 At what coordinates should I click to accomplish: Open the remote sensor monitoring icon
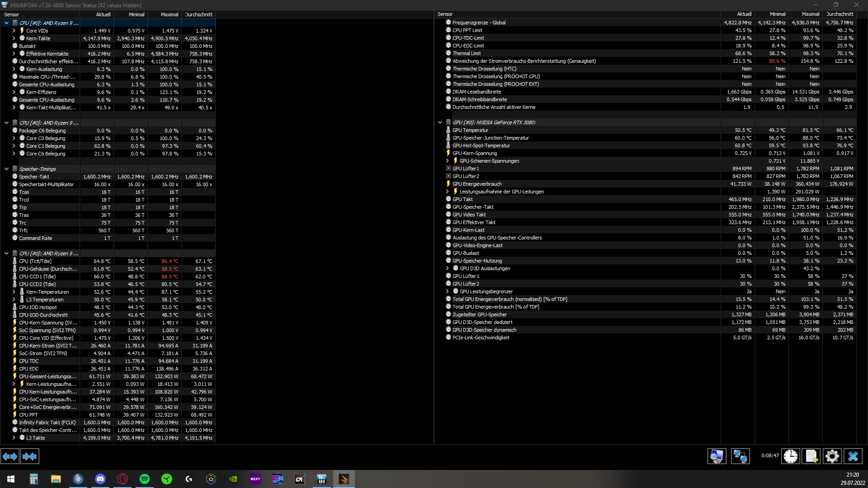pos(740,456)
